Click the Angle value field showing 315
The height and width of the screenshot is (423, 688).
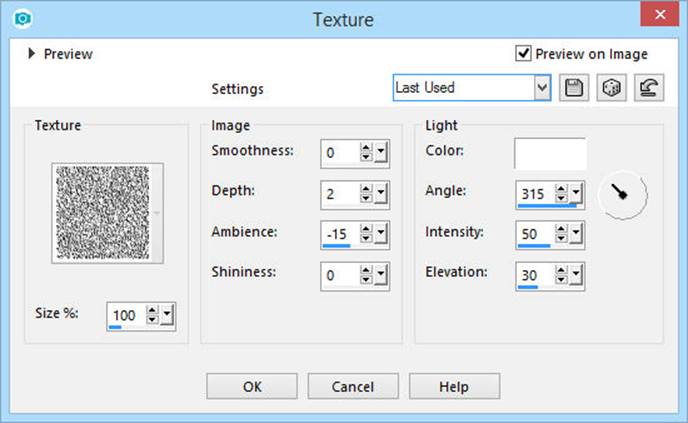[535, 194]
